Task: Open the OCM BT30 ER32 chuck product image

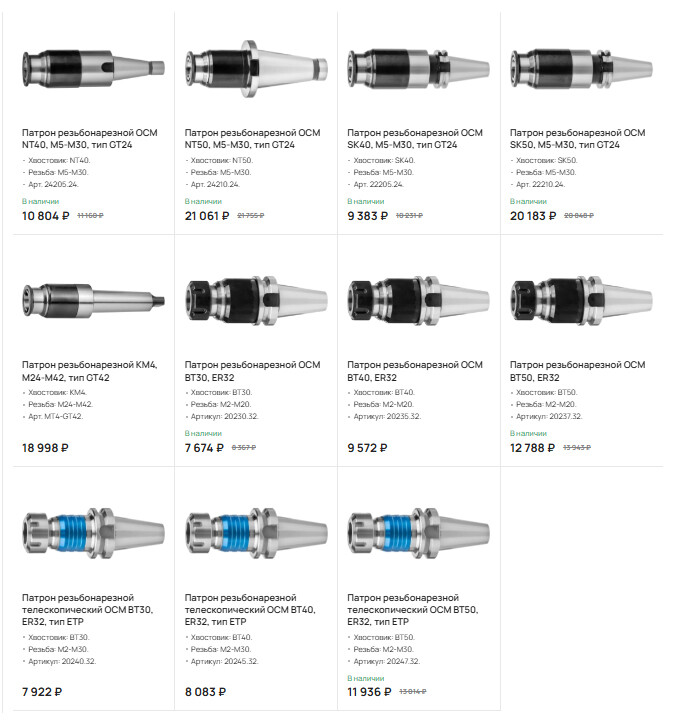Action: [x=256, y=301]
